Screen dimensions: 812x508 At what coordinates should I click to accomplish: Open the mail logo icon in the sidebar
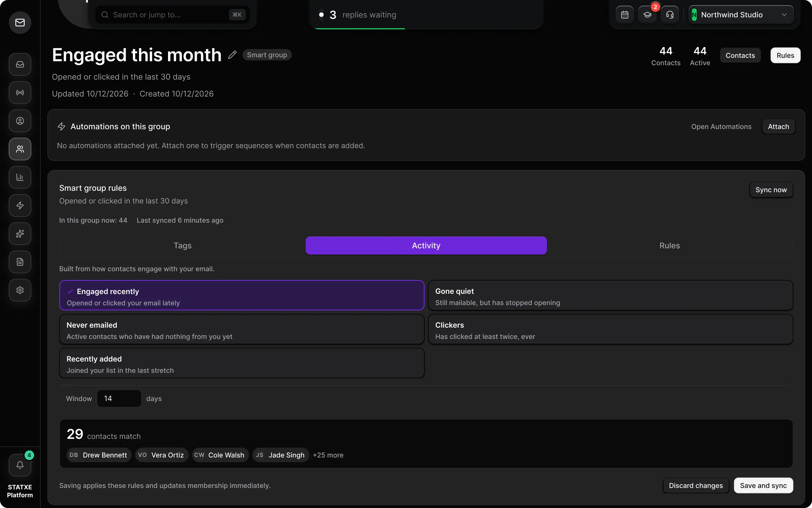pos(20,23)
